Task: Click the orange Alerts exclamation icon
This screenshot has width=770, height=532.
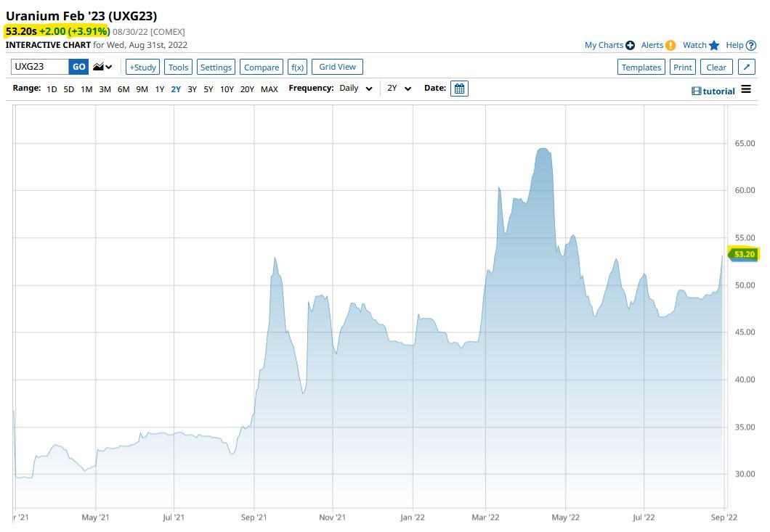Action: tap(670, 45)
